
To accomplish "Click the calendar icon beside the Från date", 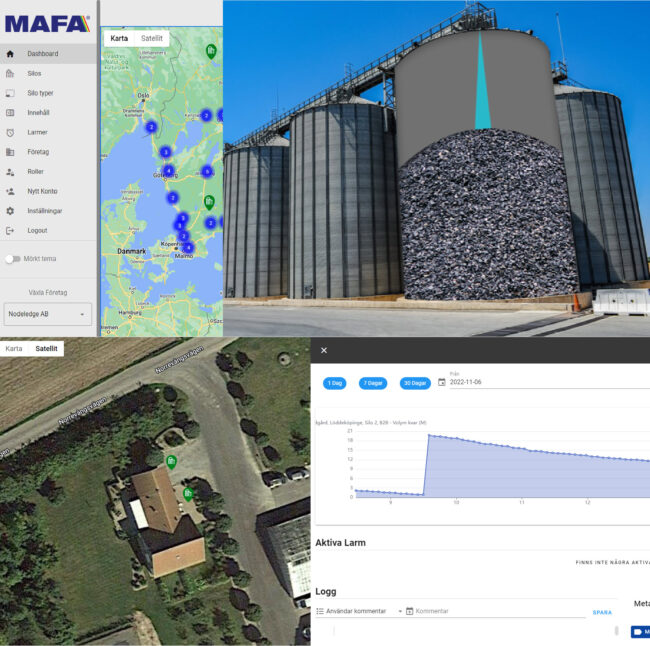I will tap(441, 382).
